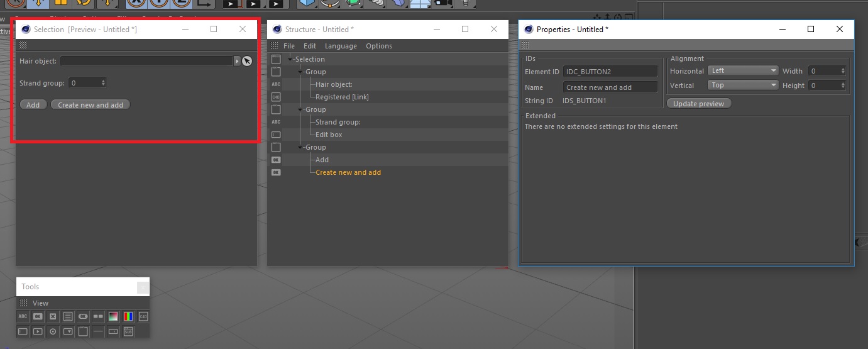Screen dimensions: 868x349
Task: Click the Update preview button
Action: pyautogui.click(x=698, y=104)
